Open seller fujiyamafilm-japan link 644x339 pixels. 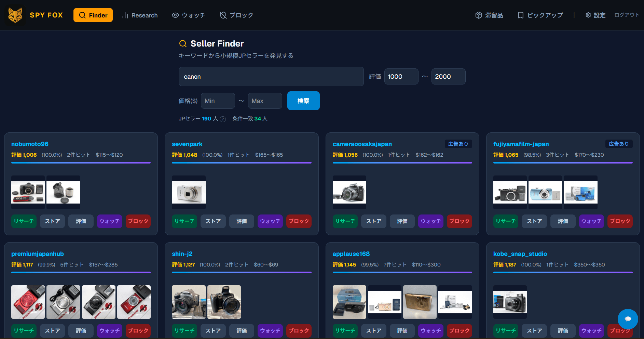coord(521,144)
